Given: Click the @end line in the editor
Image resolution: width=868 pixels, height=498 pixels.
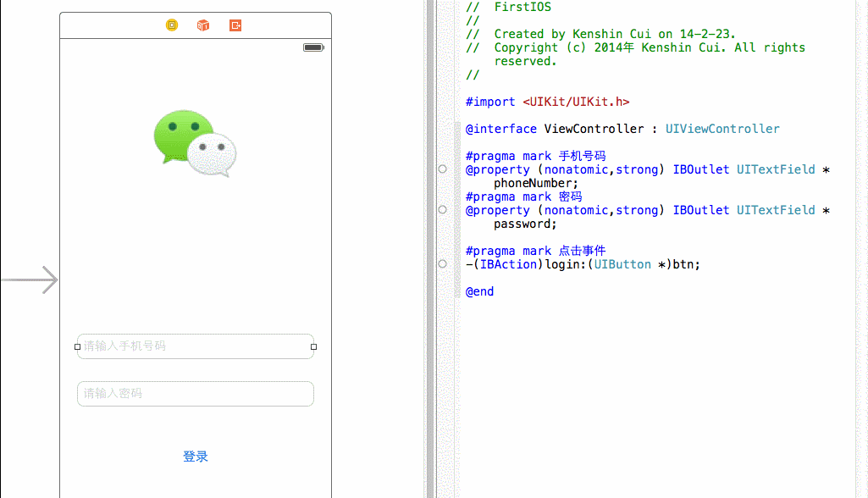Looking at the screenshot, I should coord(479,290).
